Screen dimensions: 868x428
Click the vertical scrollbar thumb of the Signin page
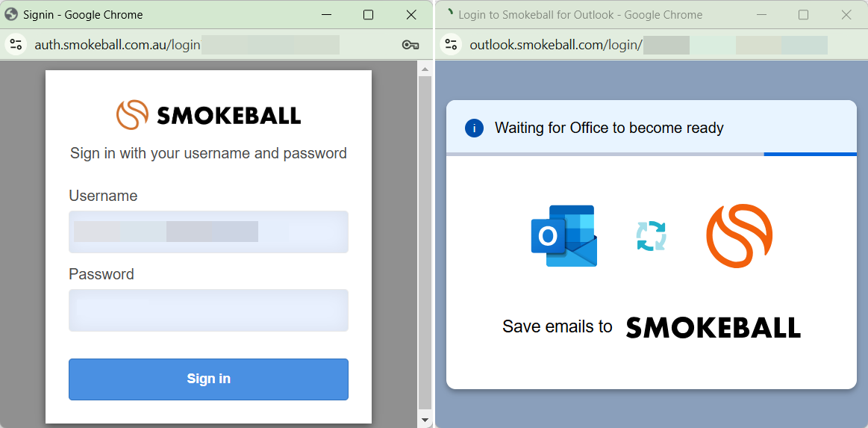425,243
